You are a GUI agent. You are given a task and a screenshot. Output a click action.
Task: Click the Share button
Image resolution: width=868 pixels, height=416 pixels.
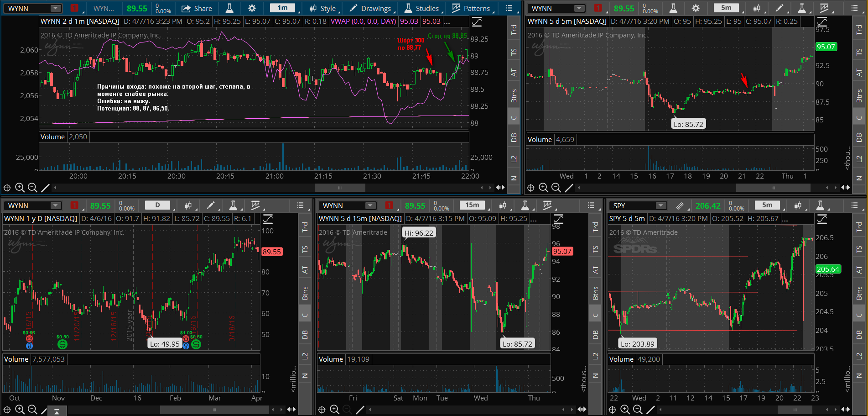[197, 8]
